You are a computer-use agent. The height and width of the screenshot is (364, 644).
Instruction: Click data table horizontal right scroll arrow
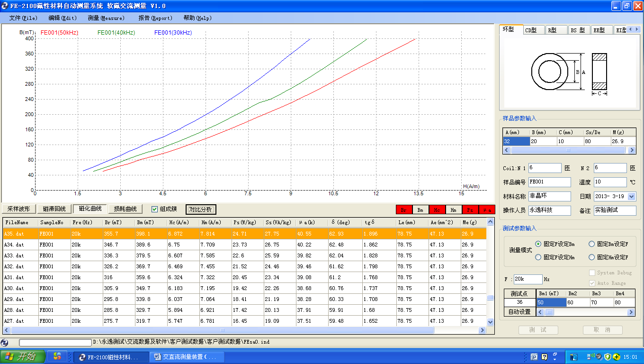(x=483, y=330)
